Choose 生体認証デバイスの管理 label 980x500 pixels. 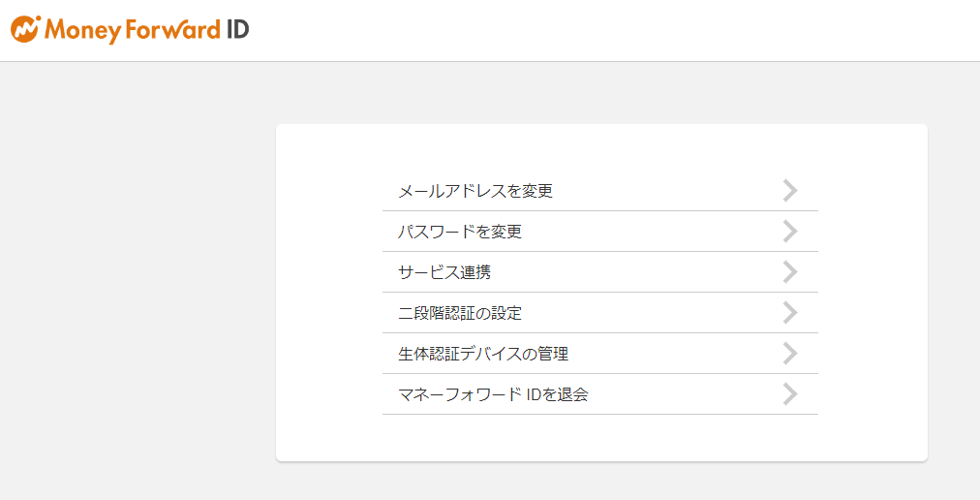pos(483,354)
